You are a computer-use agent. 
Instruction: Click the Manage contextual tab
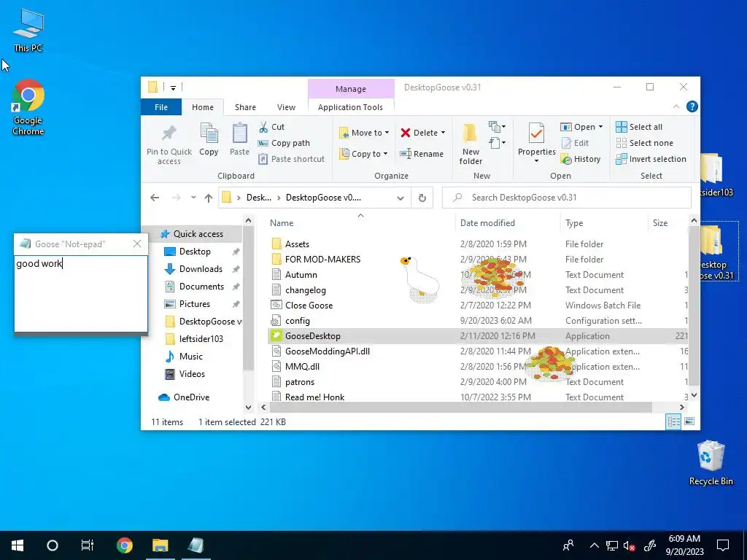tap(351, 89)
